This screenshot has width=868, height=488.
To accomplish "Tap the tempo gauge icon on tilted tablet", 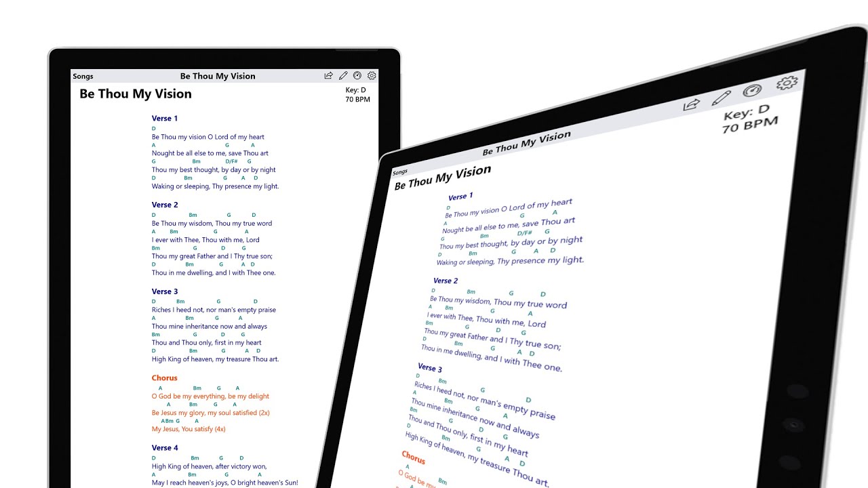I will 752,91.
